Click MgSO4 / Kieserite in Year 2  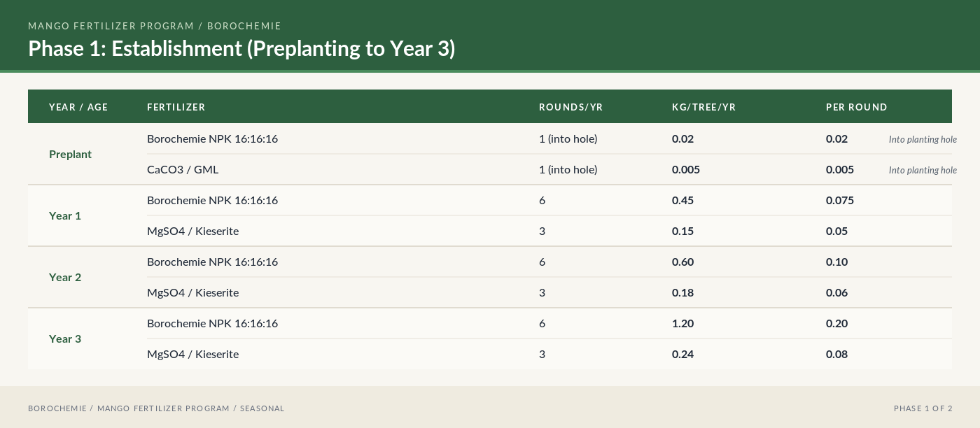pyautogui.click(x=192, y=292)
